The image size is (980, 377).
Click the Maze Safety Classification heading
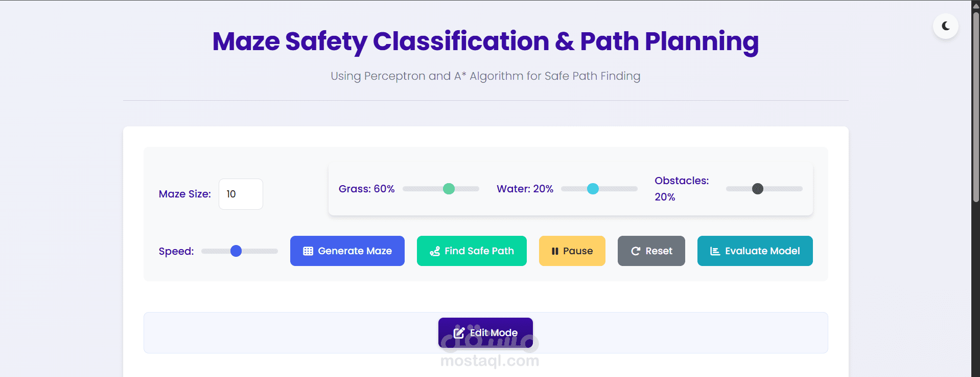pos(485,41)
